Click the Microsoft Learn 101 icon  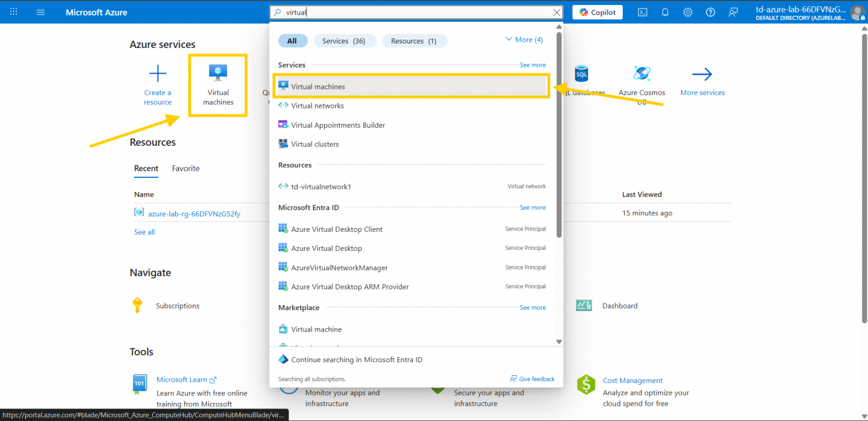[139, 383]
